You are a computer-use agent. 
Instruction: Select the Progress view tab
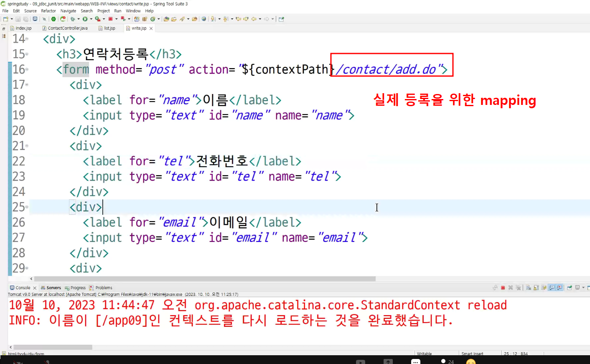(x=75, y=288)
